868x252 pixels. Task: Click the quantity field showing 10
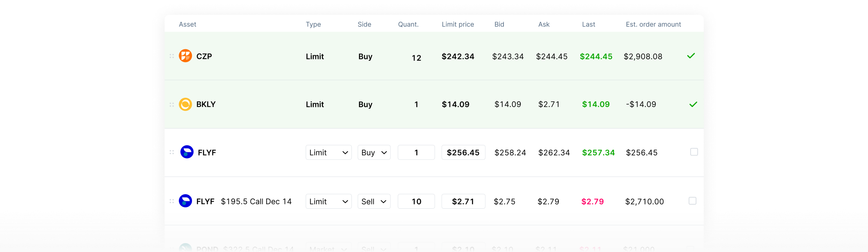point(416,202)
